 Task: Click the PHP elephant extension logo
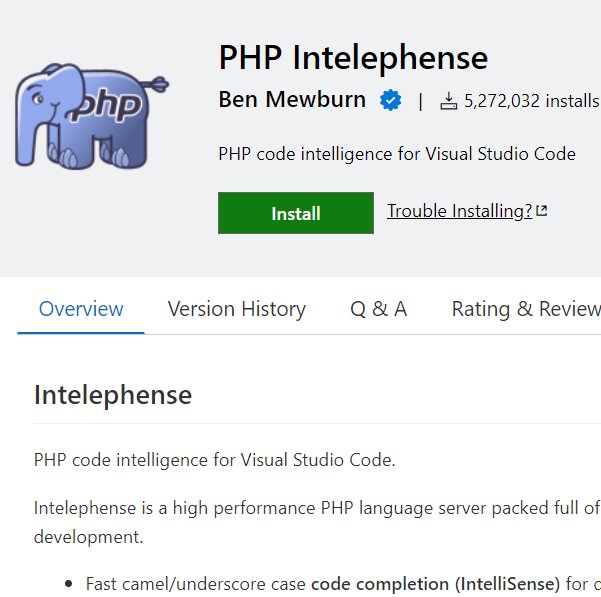tap(92, 116)
